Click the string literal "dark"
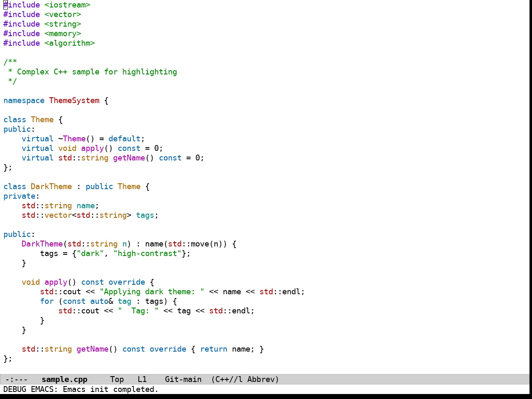Viewport: 532px width, 399px height. point(90,254)
